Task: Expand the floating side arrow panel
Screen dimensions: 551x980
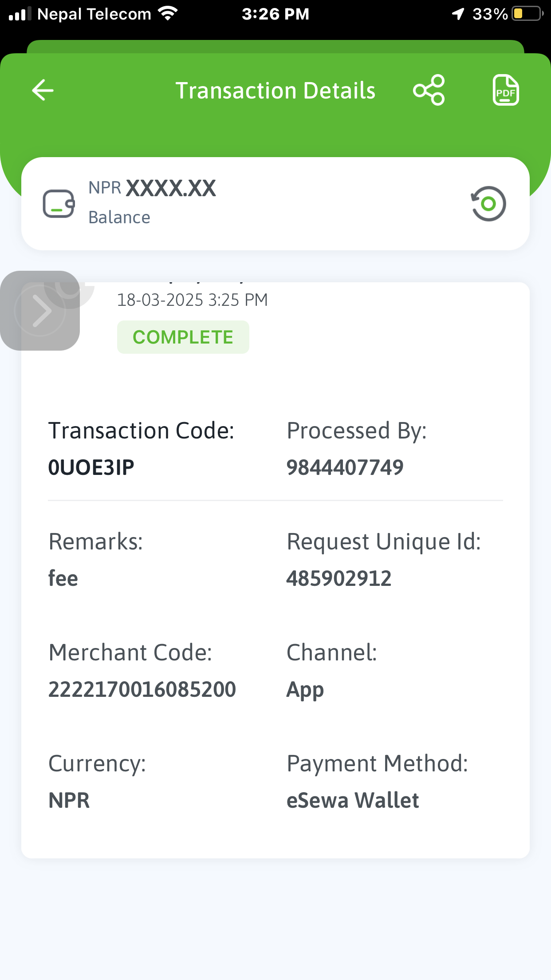Action: (x=40, y=311)
